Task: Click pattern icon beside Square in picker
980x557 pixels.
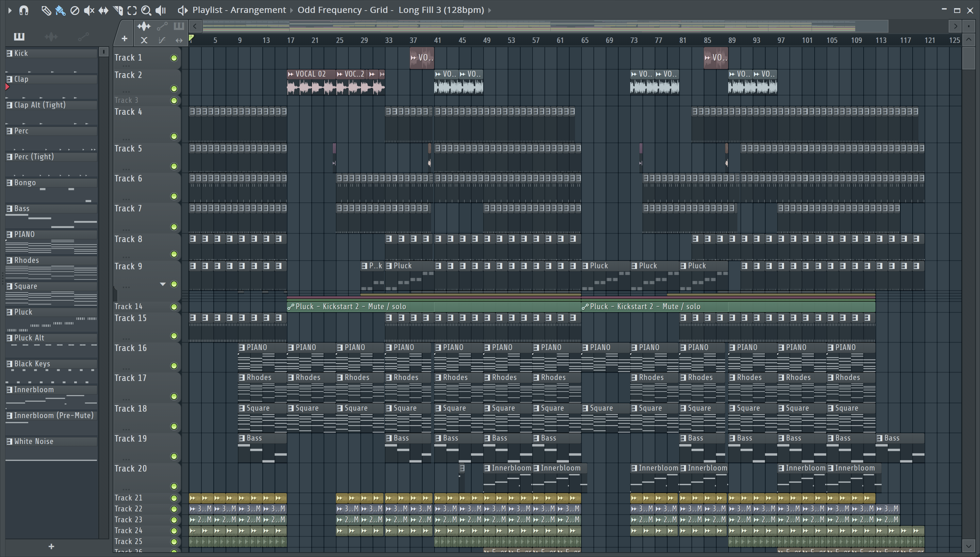Action: pos(9,286)
